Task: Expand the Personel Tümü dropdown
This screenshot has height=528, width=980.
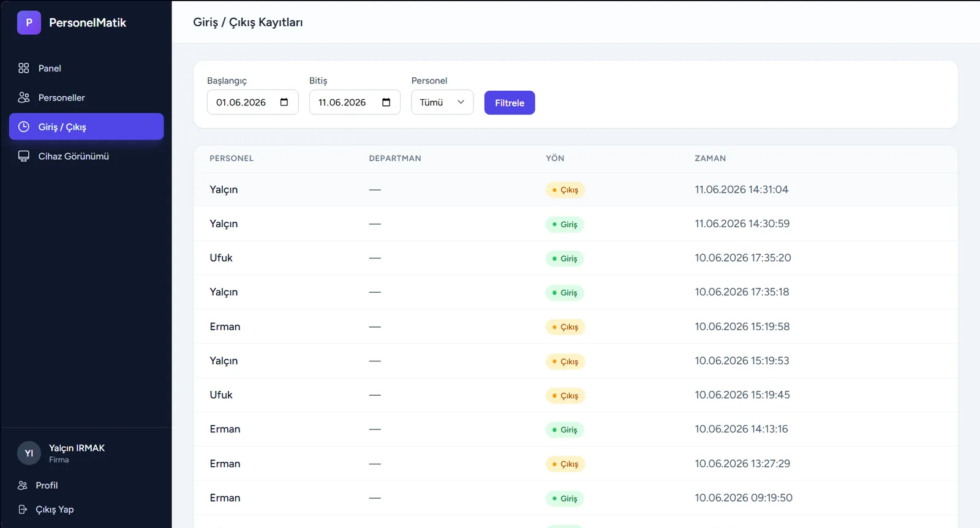Action: 442,102
